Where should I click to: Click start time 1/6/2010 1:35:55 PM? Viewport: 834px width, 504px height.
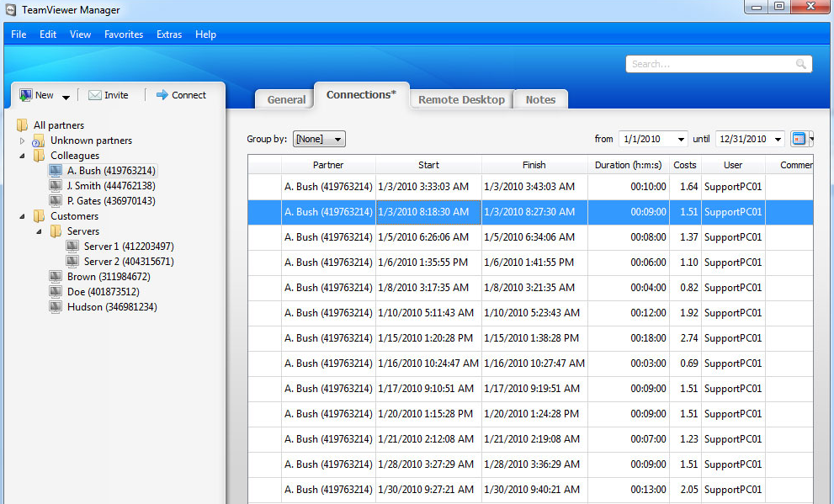click(422, 263)
